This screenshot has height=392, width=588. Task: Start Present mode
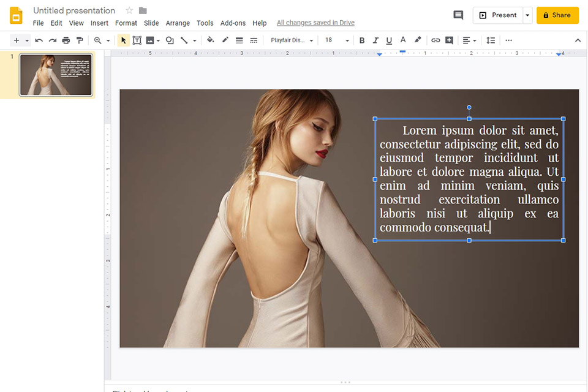pos(499,15)
